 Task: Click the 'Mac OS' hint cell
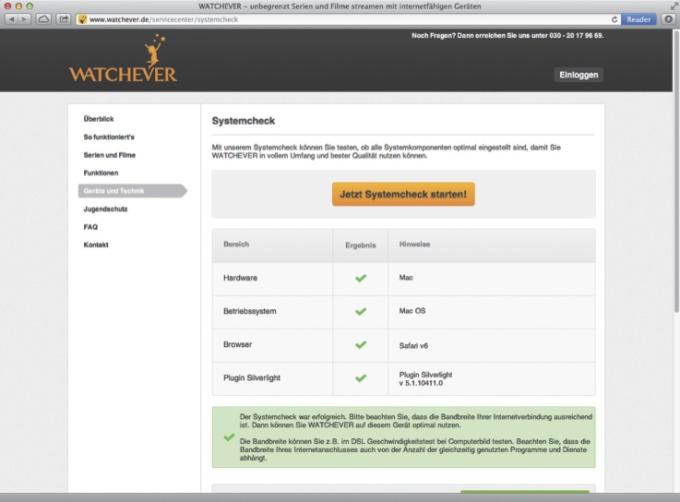(x=412, y=311)
